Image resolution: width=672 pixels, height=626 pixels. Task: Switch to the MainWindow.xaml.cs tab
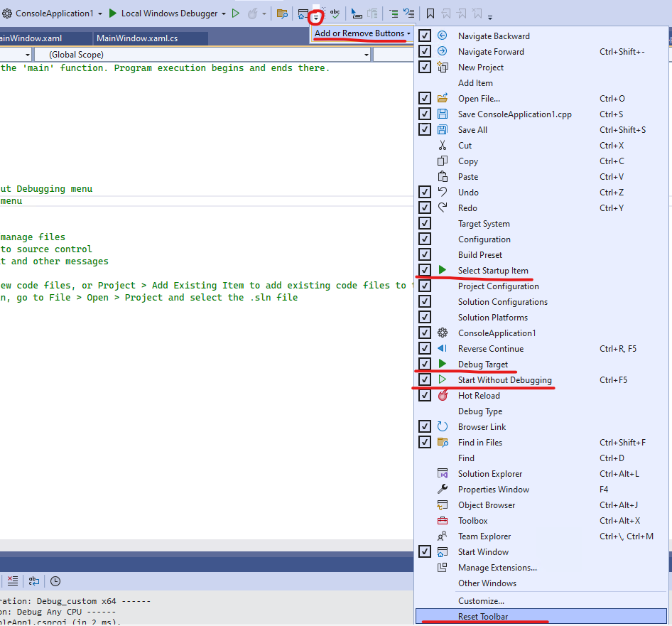151,38
